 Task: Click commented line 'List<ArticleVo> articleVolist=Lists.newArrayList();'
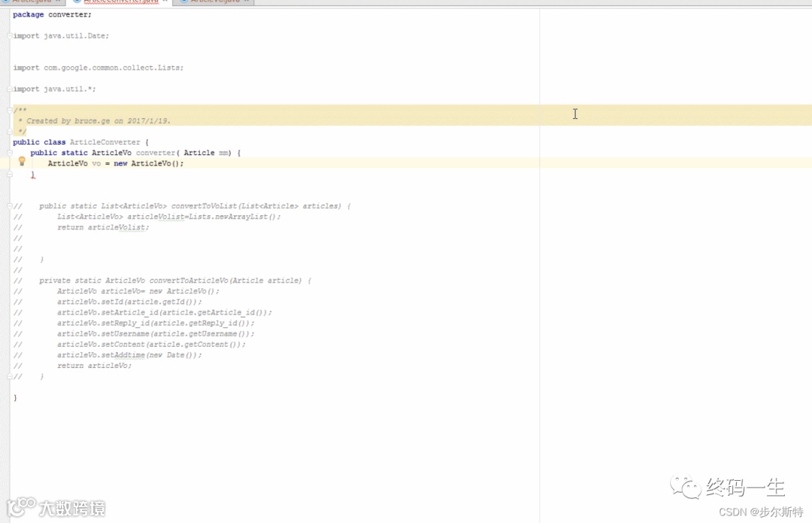pyautogui.click(x=169, y=217)
